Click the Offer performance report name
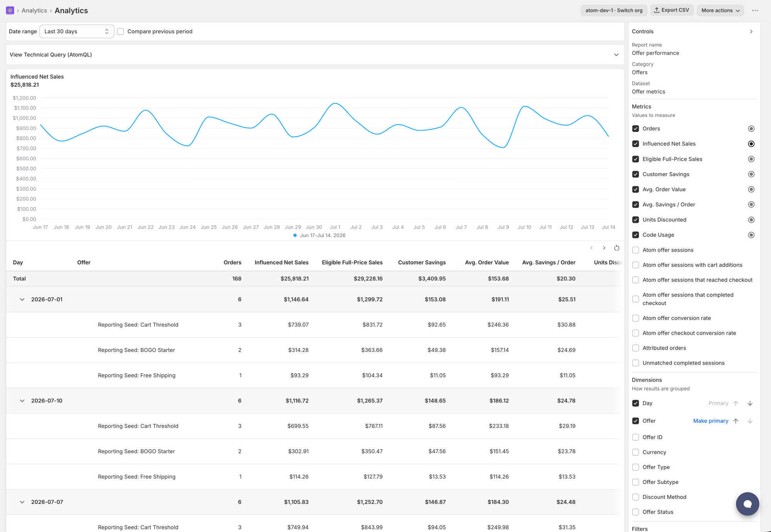 [x=655, y=53]
